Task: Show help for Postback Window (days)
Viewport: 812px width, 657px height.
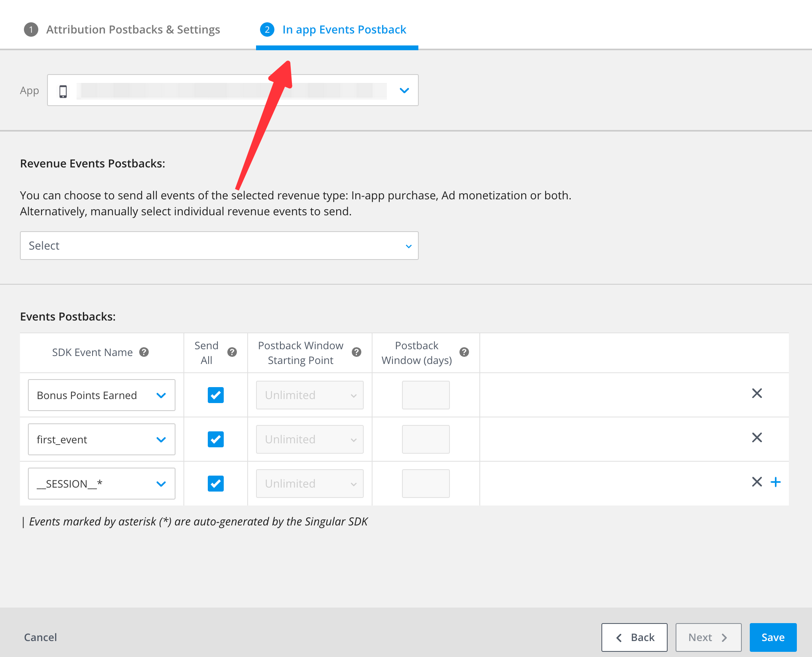Action: tap(464, 352)
